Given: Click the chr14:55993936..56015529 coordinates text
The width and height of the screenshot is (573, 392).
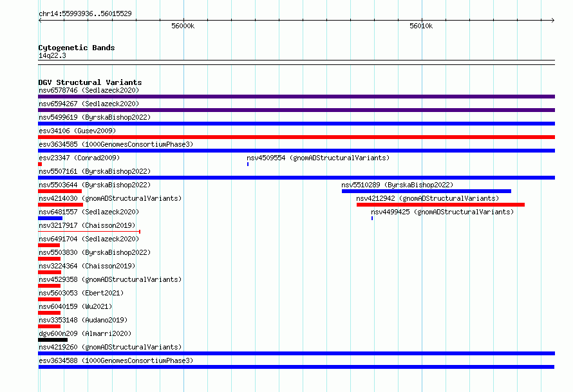Looking at the screenshot, I should pos(85,14).
